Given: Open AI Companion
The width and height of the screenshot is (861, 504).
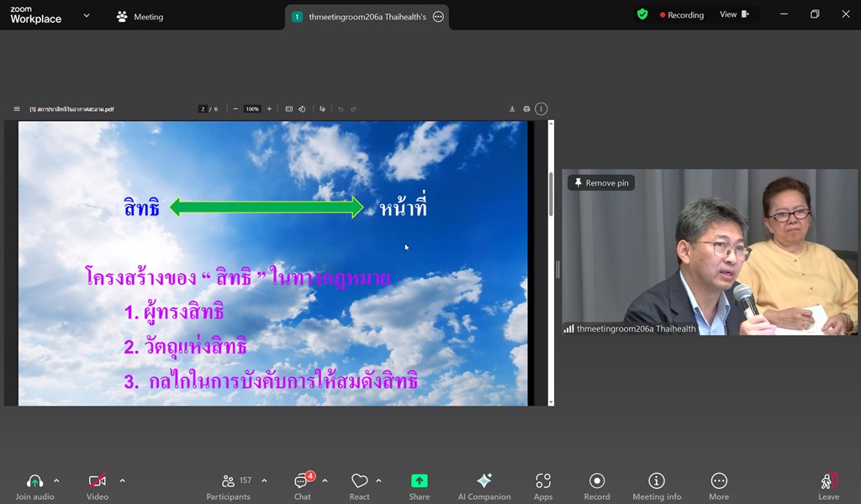Looking at the screenshot, I should pos(484,481).
